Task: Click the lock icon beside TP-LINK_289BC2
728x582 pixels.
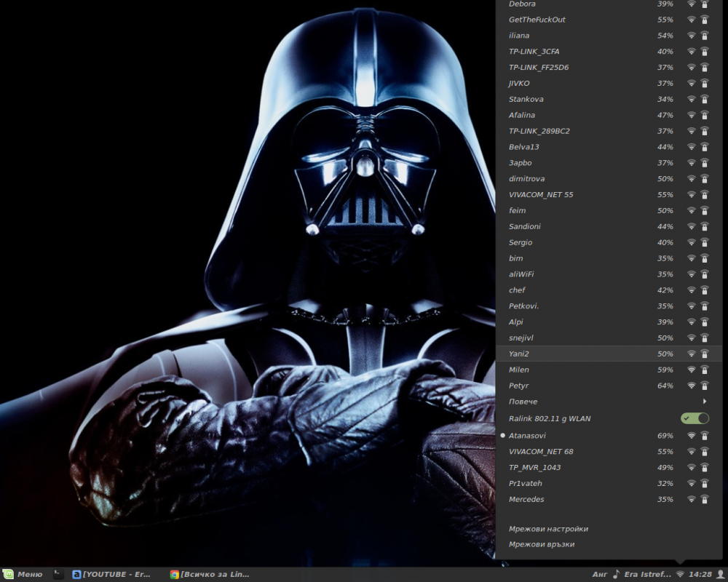Action: (x=704, y=131)
